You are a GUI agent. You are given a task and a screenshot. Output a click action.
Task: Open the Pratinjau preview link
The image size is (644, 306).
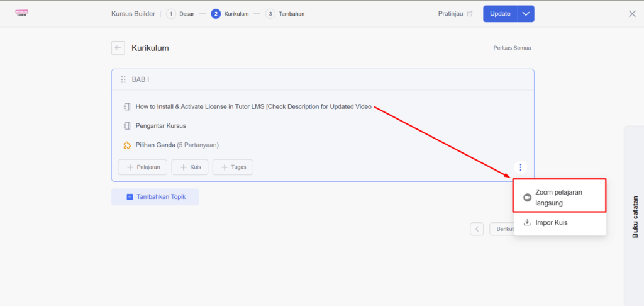(x=455, y=14)
